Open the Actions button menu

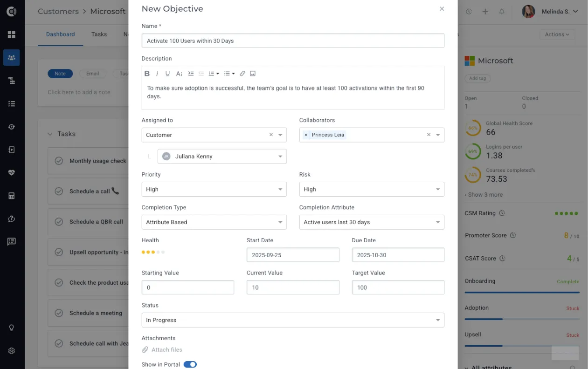tap(557, 34)
